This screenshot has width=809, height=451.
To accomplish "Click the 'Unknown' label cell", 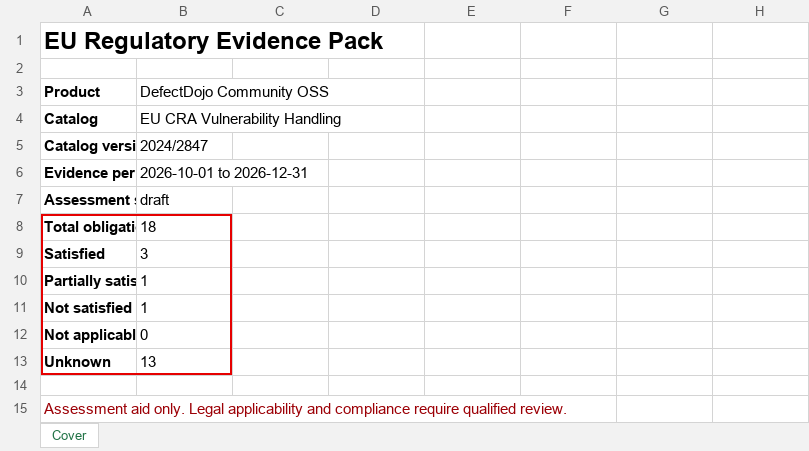I will [x=89, y=362].
